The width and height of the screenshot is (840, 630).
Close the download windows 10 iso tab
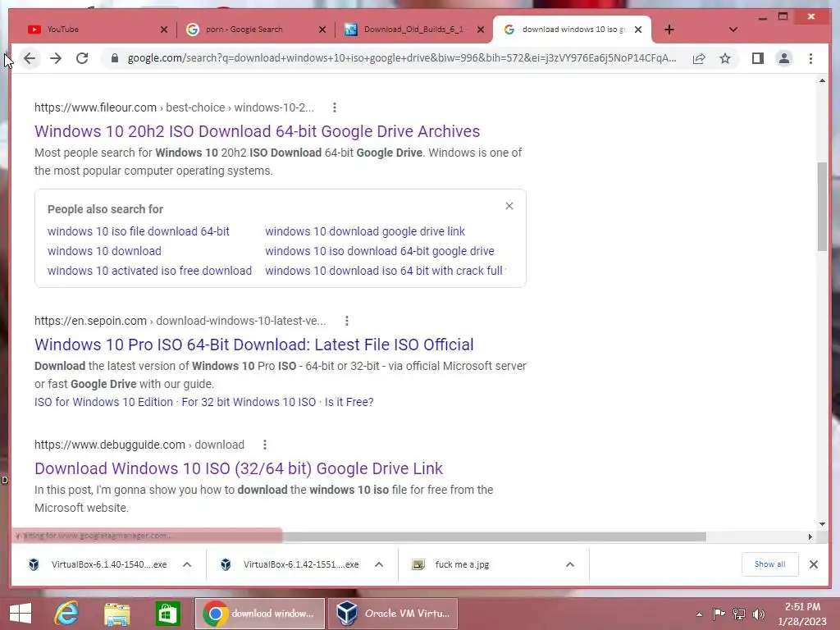638,30
